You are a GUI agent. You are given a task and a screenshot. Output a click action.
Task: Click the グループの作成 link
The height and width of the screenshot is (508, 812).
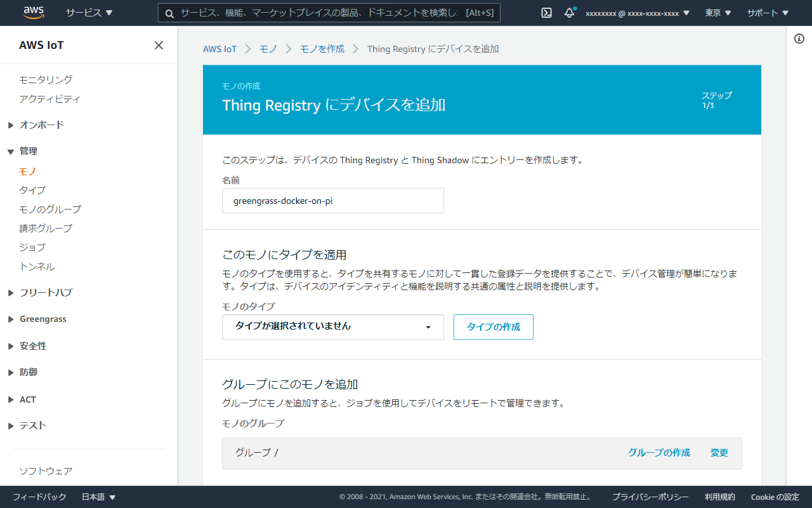pyautogui.click(x=658, y=453)
